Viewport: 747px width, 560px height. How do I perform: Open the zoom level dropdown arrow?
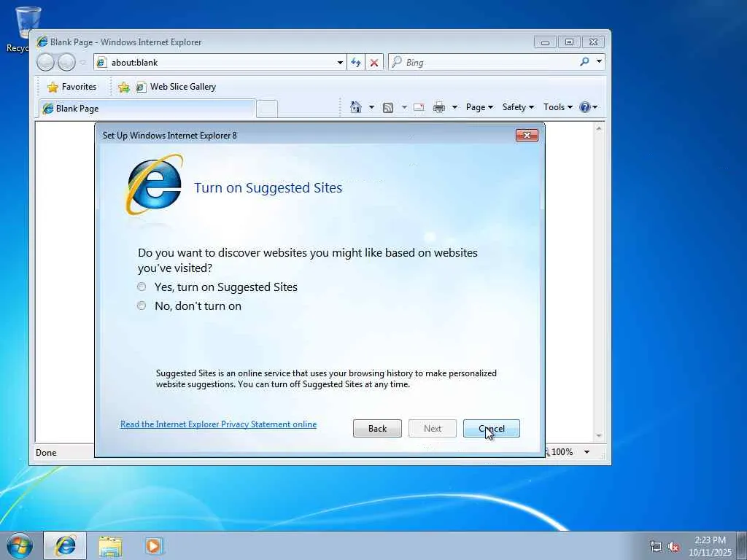tap(587, 452)
